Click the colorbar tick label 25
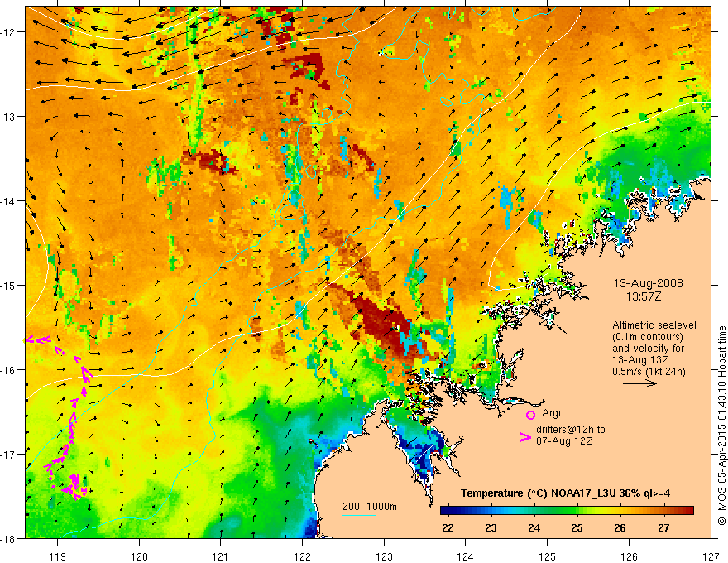This screenshot has width=728, height=563. [577, 527]
